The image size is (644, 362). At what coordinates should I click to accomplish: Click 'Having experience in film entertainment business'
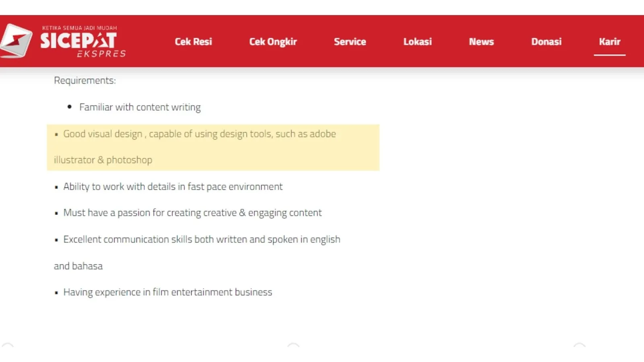(x=167, y=292)
